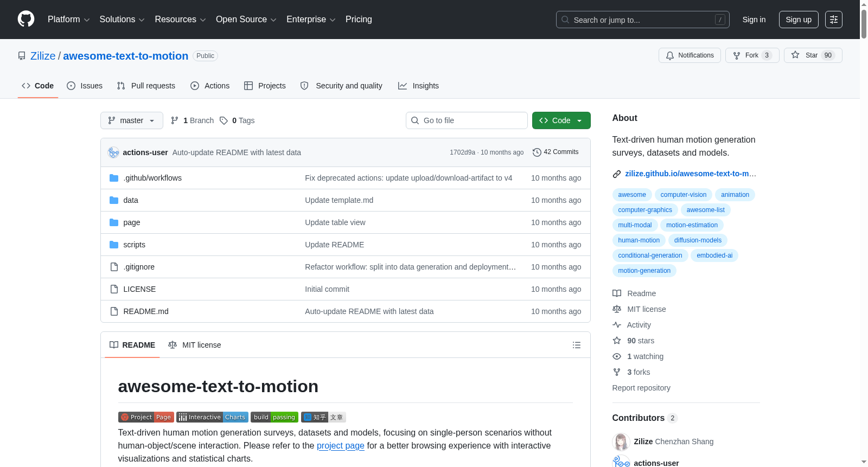Click the Notifications bell button

690,55
